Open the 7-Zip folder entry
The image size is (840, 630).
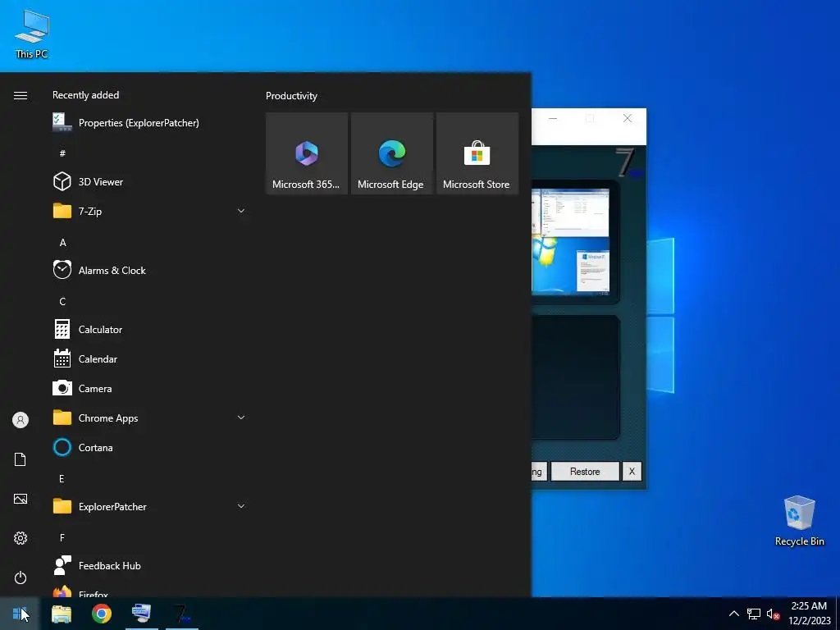(149, 211)
